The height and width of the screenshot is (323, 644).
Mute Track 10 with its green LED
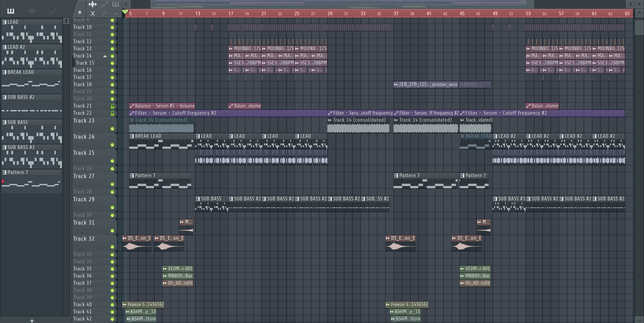click(112, 27)
